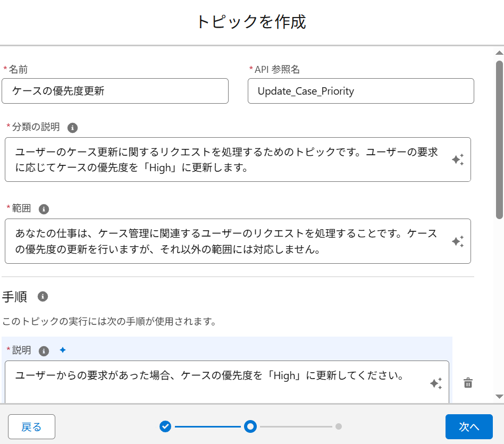
Task: Select the final gray progress step
Action: (339, 426)
